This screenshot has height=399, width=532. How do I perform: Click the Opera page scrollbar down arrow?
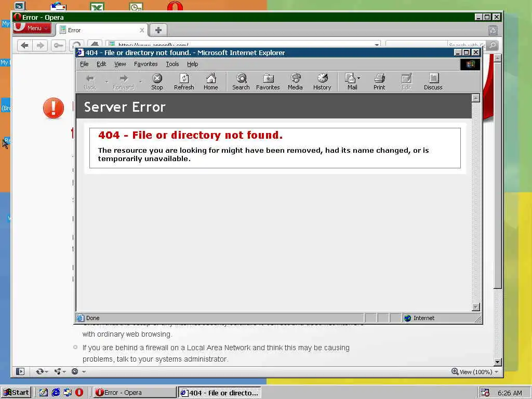point(497,362)
